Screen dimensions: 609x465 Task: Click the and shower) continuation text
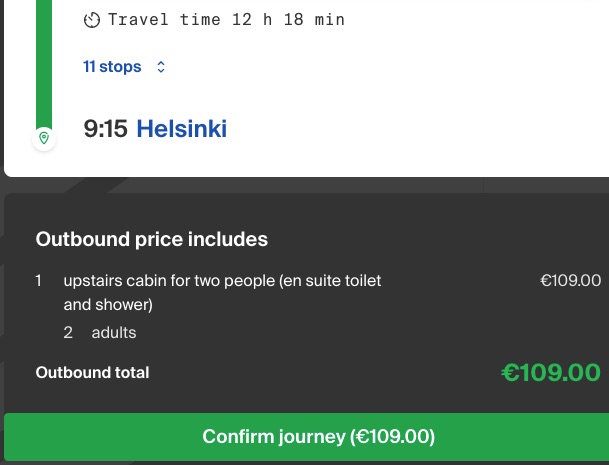coord(108,305)
